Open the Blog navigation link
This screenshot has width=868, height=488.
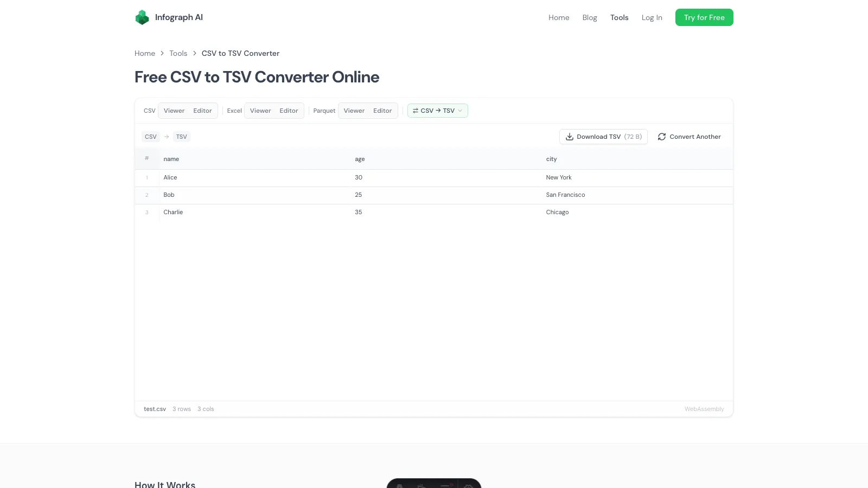590,17
